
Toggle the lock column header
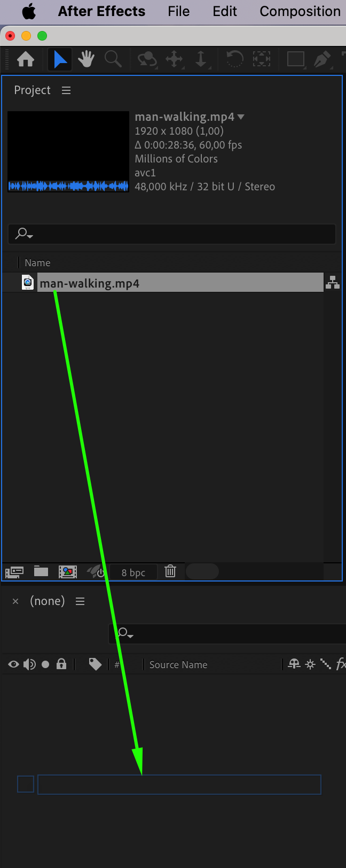61,664
